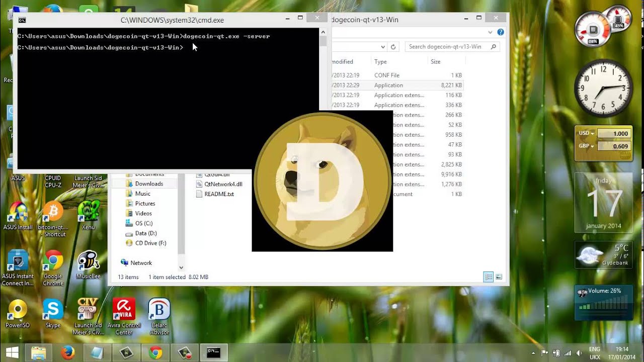Click the Clydebank weather gadget
The width and height of the screenshot is (644, 362).
coord(604,255)
